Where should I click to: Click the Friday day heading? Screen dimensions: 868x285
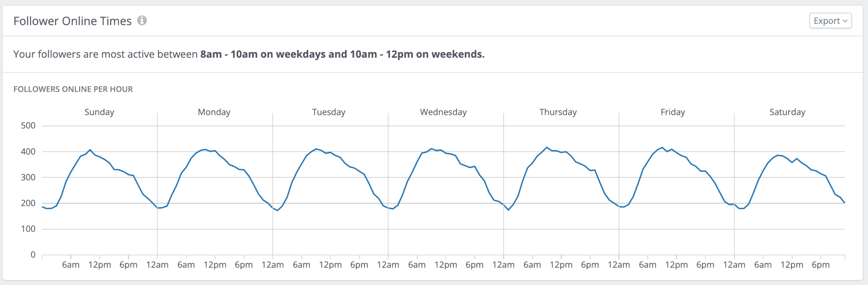[673, 112]
